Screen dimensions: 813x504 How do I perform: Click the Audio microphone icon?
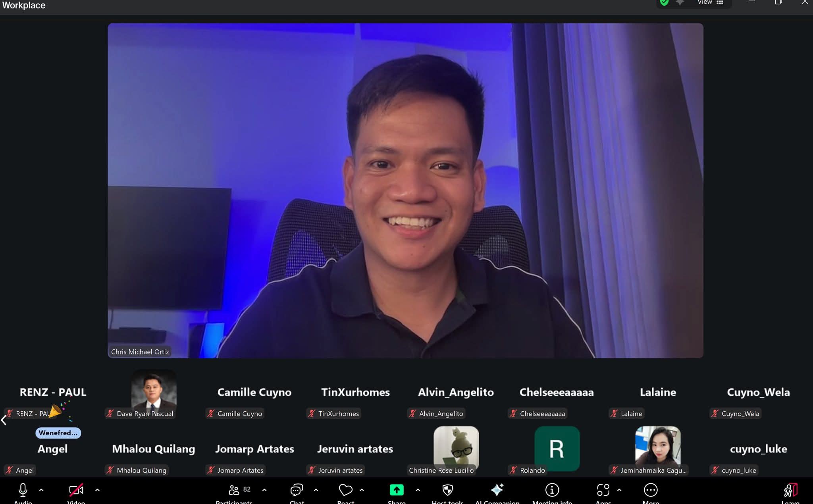[23, 490]
